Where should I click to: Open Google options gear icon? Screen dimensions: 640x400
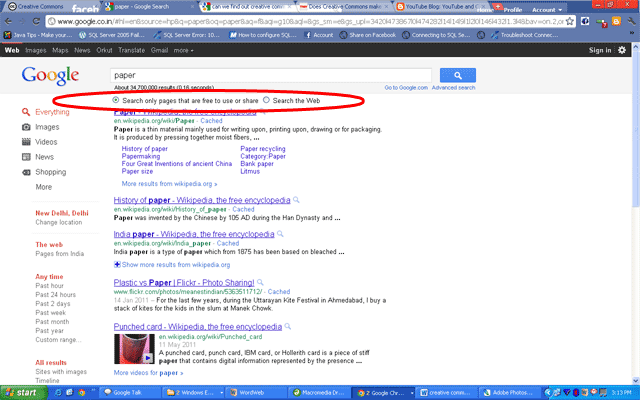point(622,50)
